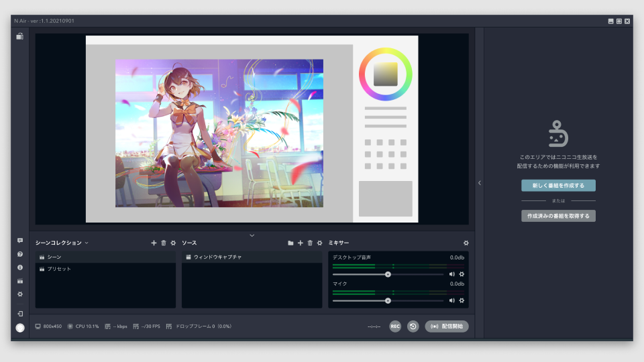Adjust the デスクトップ音声 volume slider handle
644x362 pixels.
pyautogui.click(x=388, y=274)
